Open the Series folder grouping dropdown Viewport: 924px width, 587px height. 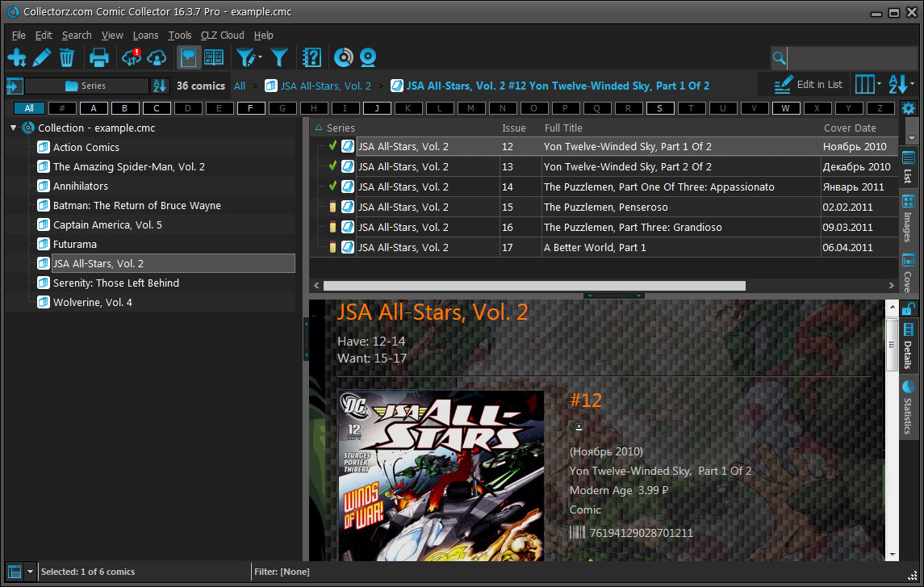(x=86, y=86)
